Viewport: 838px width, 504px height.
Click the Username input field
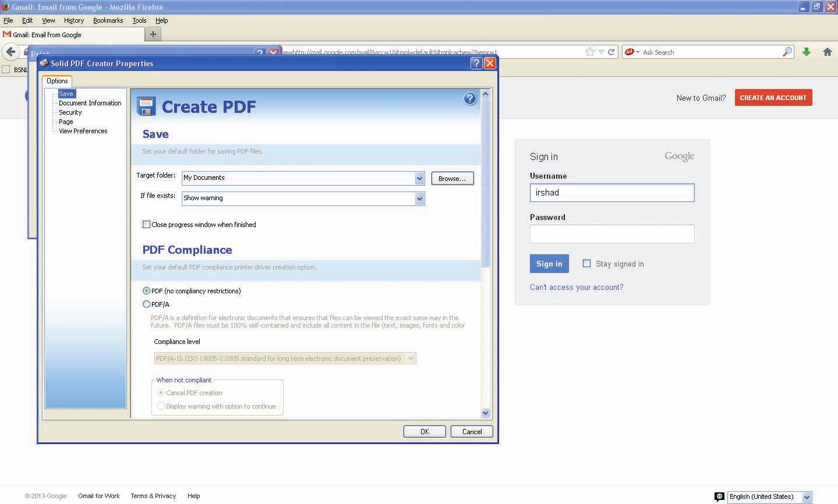pyautogui.click(x=612, y=193)
